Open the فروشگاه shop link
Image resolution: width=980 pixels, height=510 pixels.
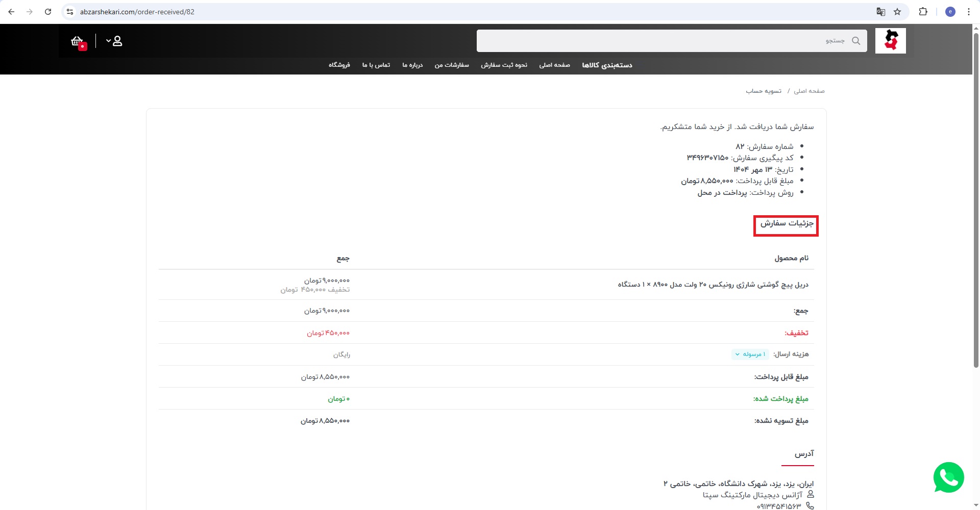click(339, 65)
